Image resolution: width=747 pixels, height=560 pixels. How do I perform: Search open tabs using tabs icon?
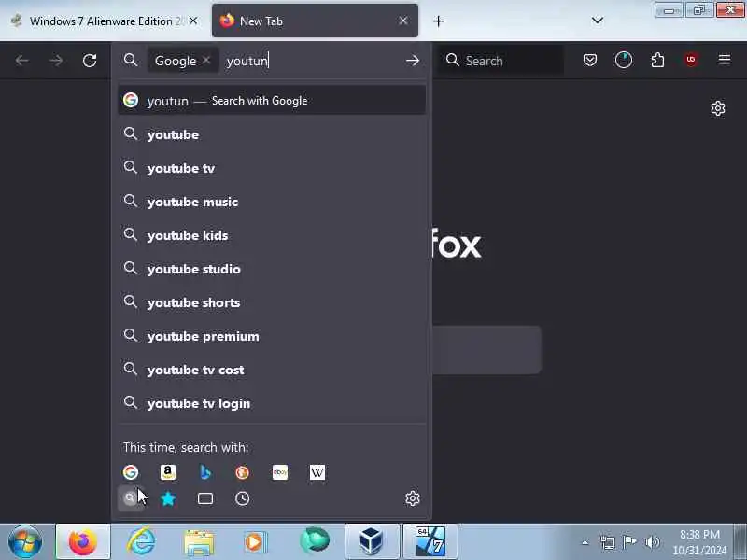coord(205,498)
